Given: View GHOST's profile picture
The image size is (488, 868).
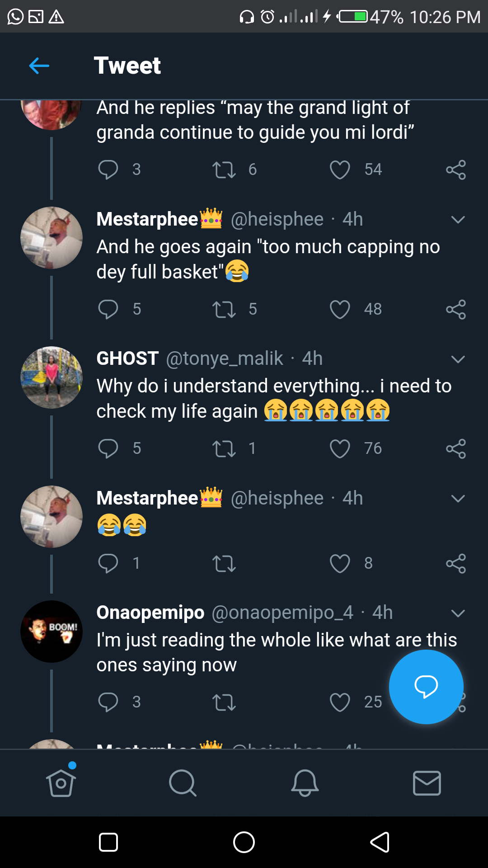Looking at the screenshot, I should tap(52, 377).
